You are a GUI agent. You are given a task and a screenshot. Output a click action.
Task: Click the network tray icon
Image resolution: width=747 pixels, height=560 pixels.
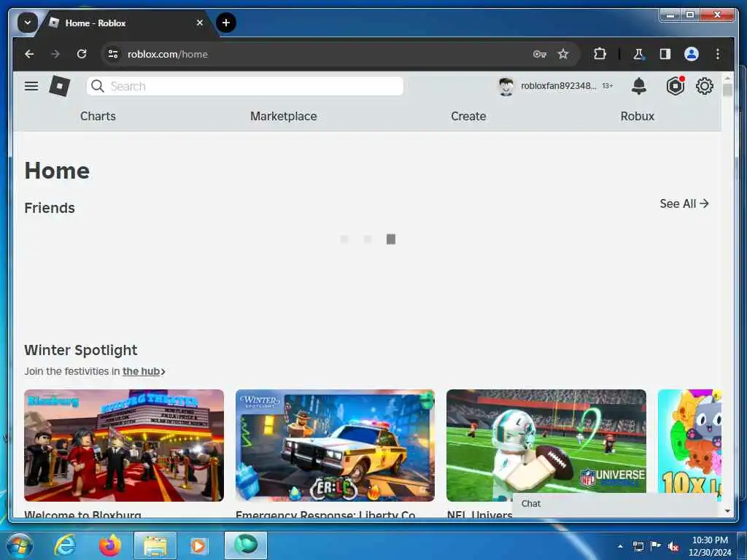click(638, 546)
